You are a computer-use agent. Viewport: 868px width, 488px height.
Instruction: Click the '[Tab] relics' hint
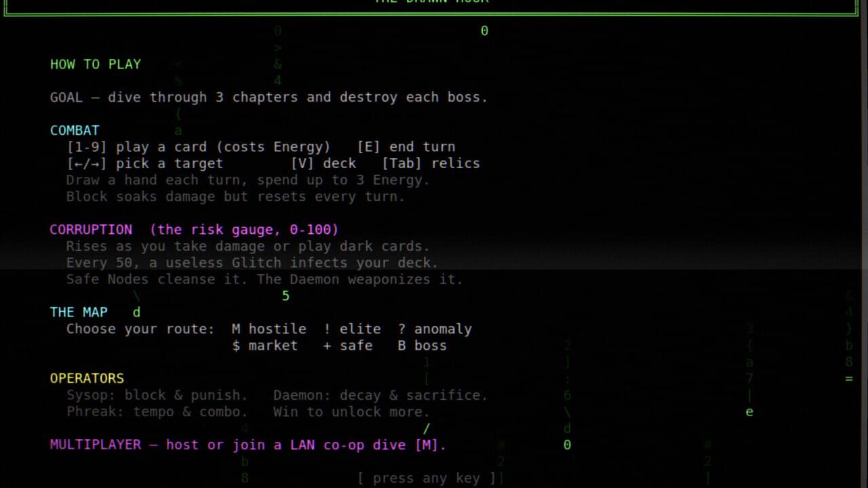[431, 163]
